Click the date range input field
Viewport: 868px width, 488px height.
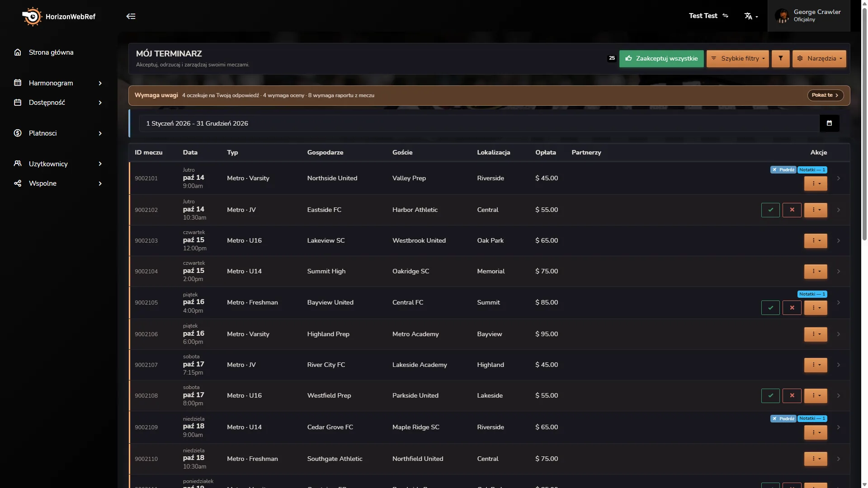[x=479, y=123]
